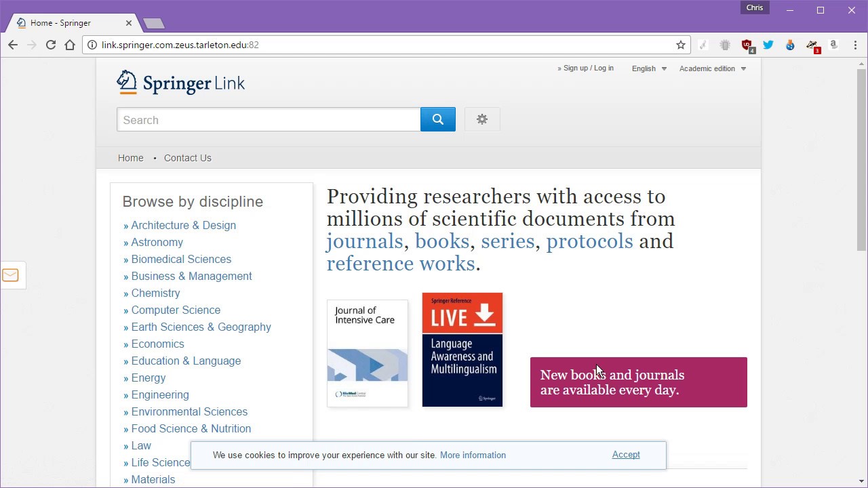Viewport: 868px width, 488px height.
Task: Open a new browser tab
Action: pos(154,24)
